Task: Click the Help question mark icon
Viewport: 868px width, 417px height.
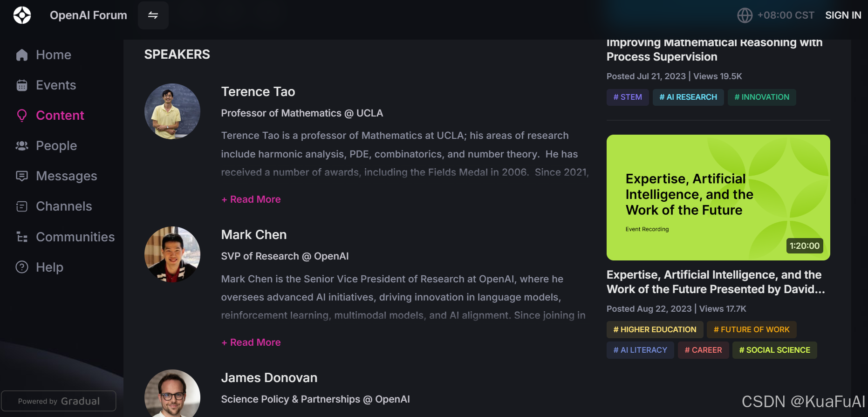Action: [x=22, y=267]
